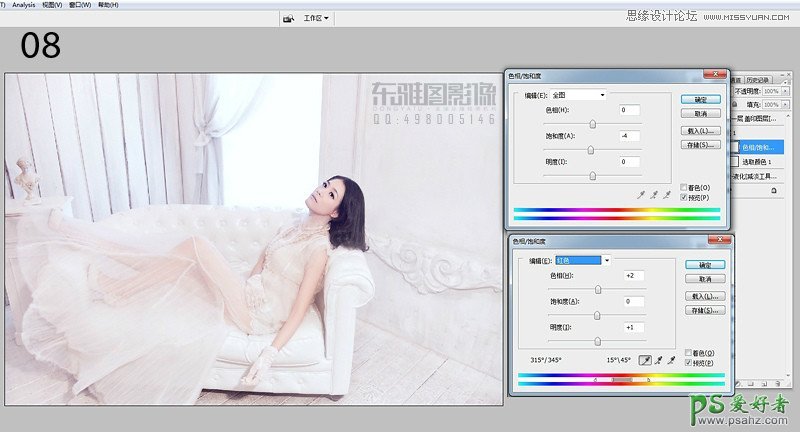This screenshot has width=800, height=432.
Task: Click 确定 button in upper Hue/Saturation dialog
Action: (700, 99)
